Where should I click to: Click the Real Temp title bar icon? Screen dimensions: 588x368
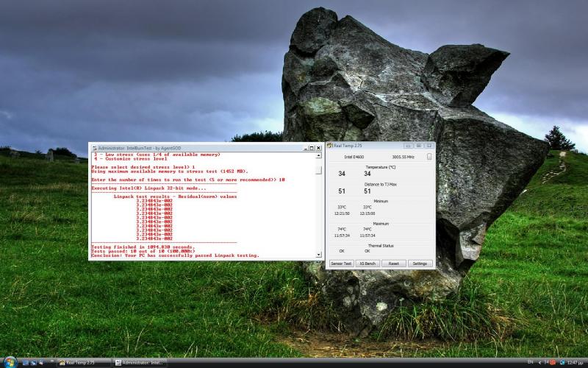(329, 145)
